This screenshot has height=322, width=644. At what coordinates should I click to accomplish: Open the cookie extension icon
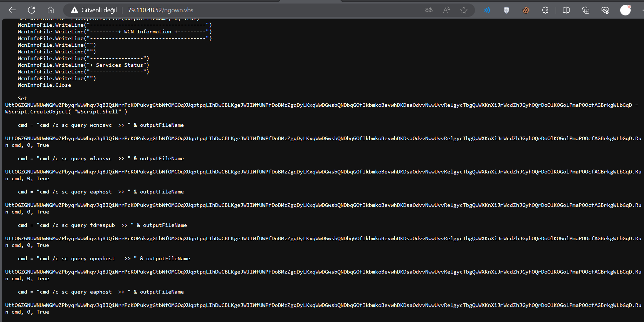525,10
